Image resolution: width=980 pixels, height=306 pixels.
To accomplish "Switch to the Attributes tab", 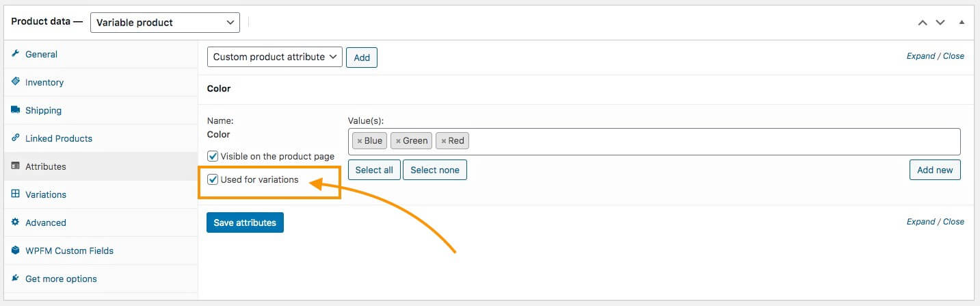I will (46, 166).
